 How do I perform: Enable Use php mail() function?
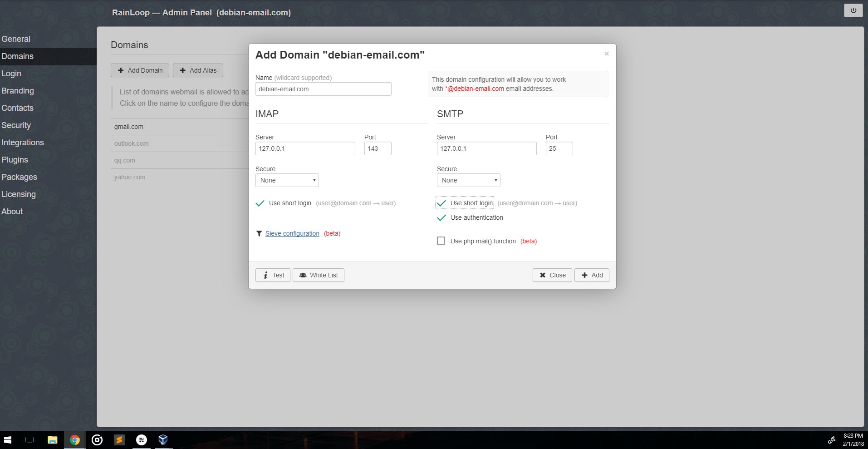coord(441,241)
